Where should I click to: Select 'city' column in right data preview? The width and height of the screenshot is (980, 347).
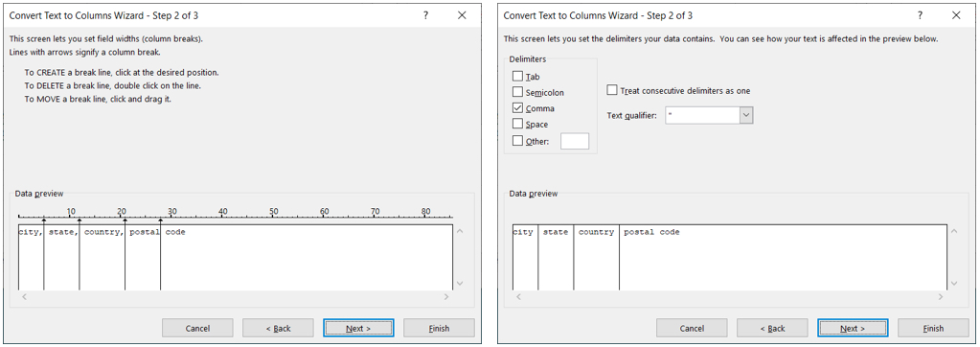(x=525, y=257)
